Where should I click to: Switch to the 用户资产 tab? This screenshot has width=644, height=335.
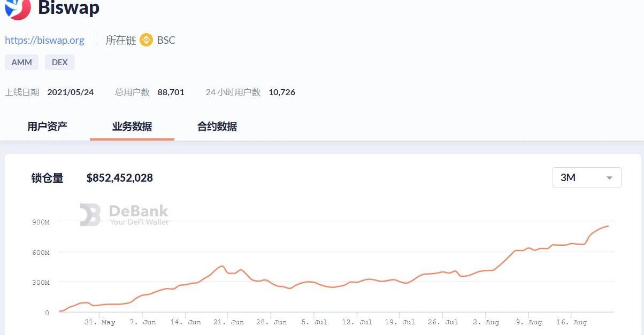pyautogui.click(x=47, y=127)
